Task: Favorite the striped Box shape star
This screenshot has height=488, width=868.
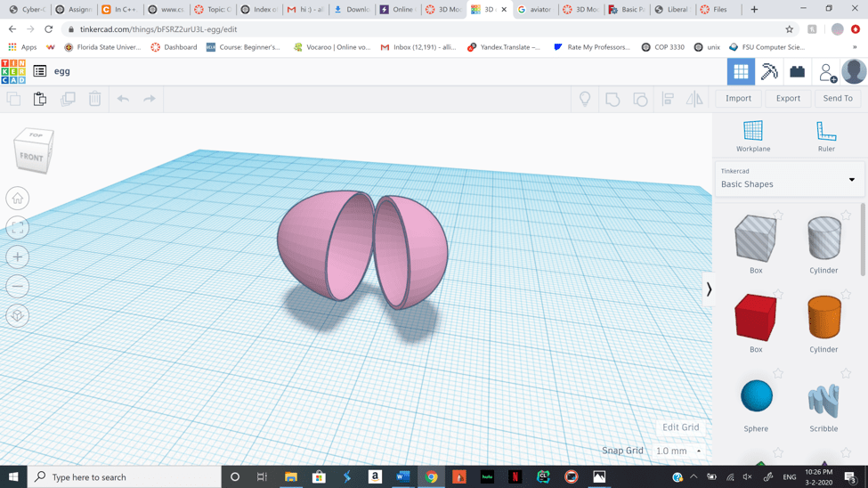Action: pos(778,215)
